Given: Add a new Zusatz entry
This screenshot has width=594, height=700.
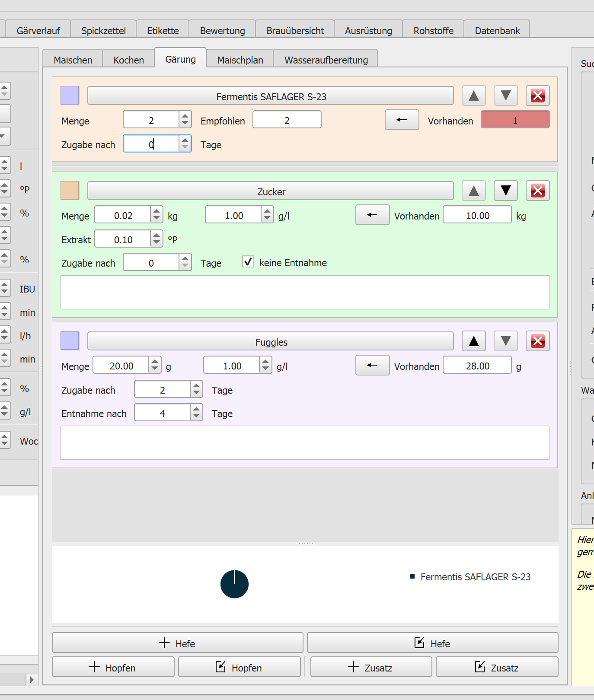Looking at the screenshot, I should tap(371, 667).
